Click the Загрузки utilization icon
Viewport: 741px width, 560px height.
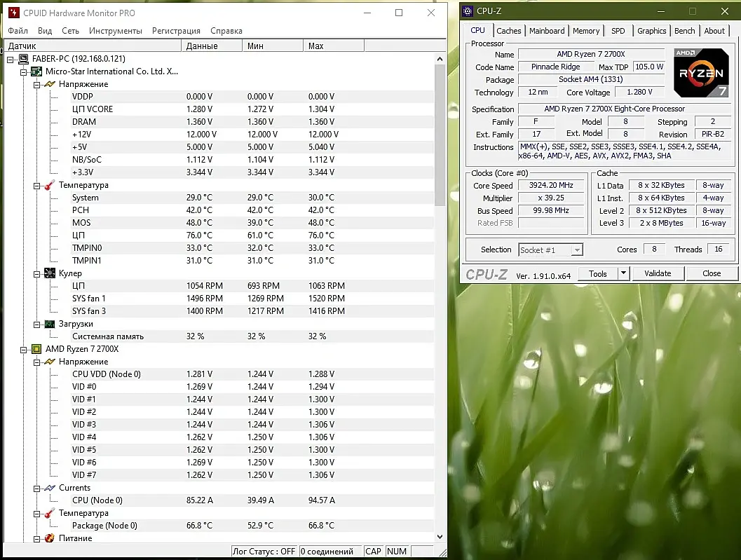(50, 324)
